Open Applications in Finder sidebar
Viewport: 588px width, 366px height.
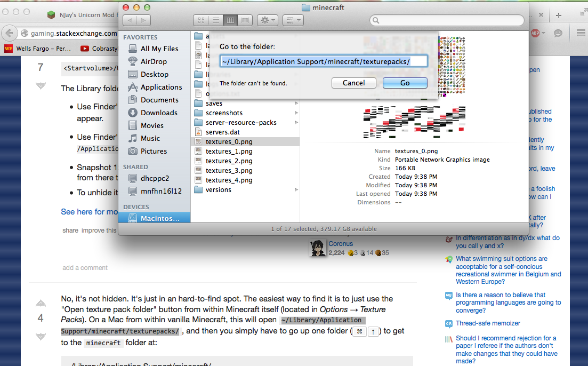pyautogui.click(x=154, y=87)
